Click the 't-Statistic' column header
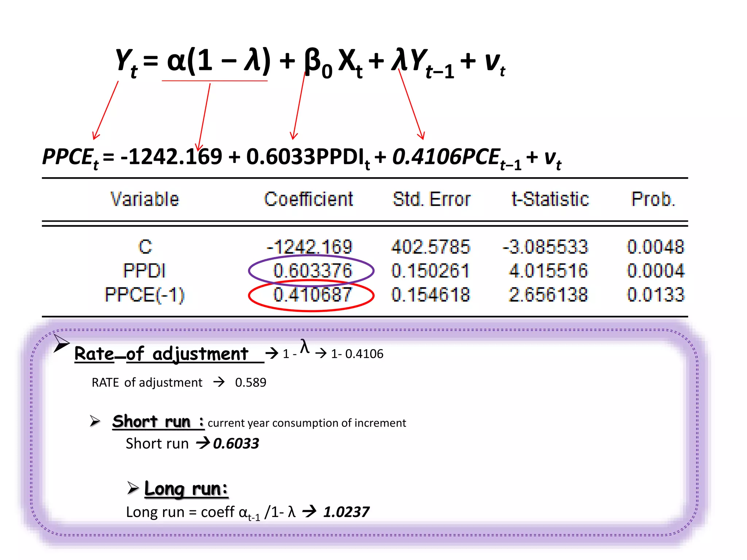Image resolution: width=747 pixels, height=560 pixels. [x=550, y=199]
